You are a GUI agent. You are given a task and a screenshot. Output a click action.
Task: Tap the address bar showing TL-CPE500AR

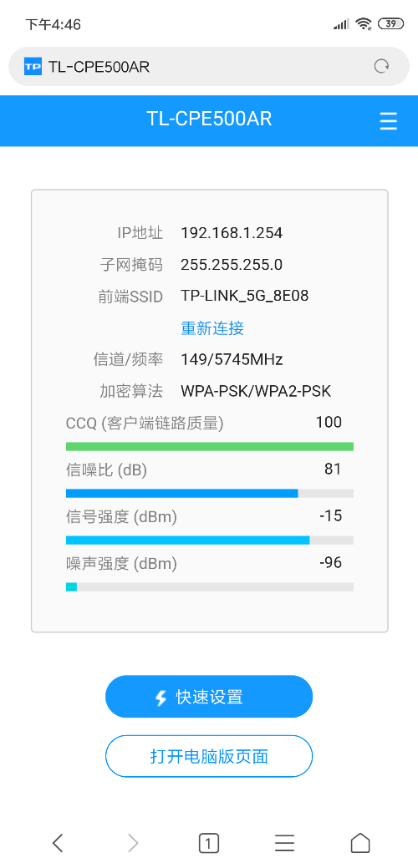(209, 67)
